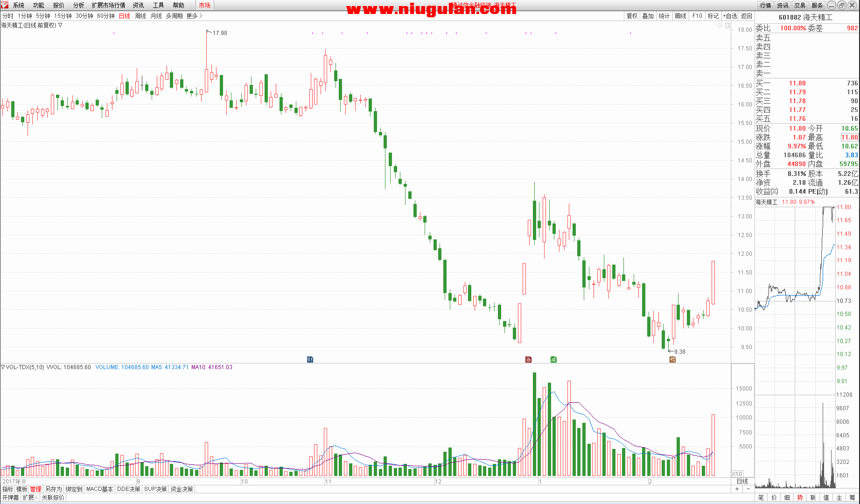The image size is (860, 504).
Task: Click the diamond icon above price axis
Action: point(720,26)
